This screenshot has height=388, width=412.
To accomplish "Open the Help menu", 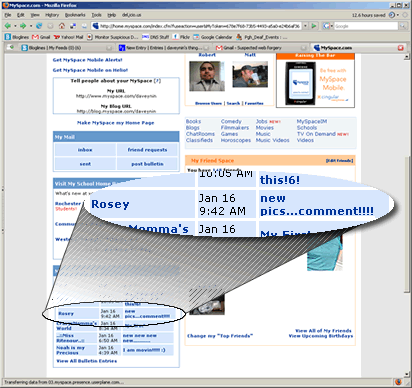I will [111, 15].
